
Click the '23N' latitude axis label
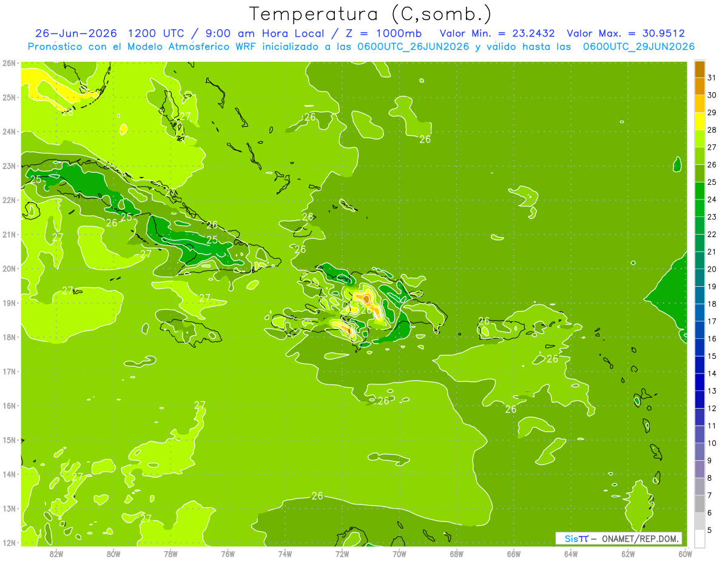click(x=9, y=166)
